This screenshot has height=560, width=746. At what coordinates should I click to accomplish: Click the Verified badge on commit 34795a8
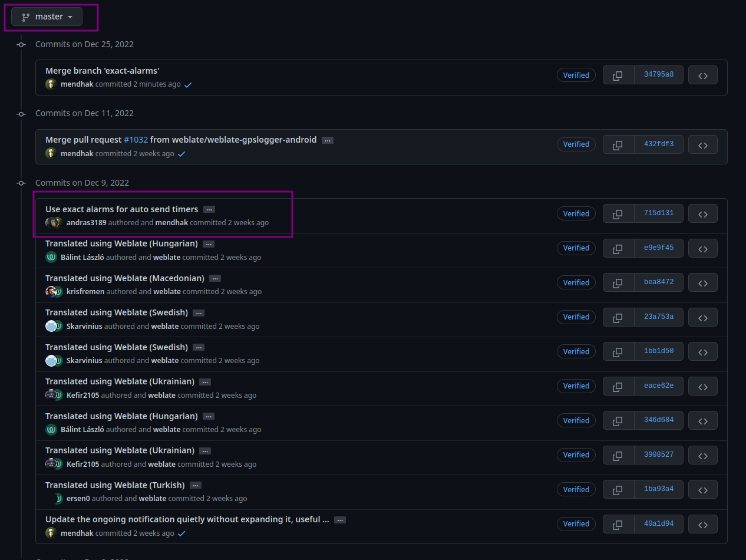(x=576, y=75)
